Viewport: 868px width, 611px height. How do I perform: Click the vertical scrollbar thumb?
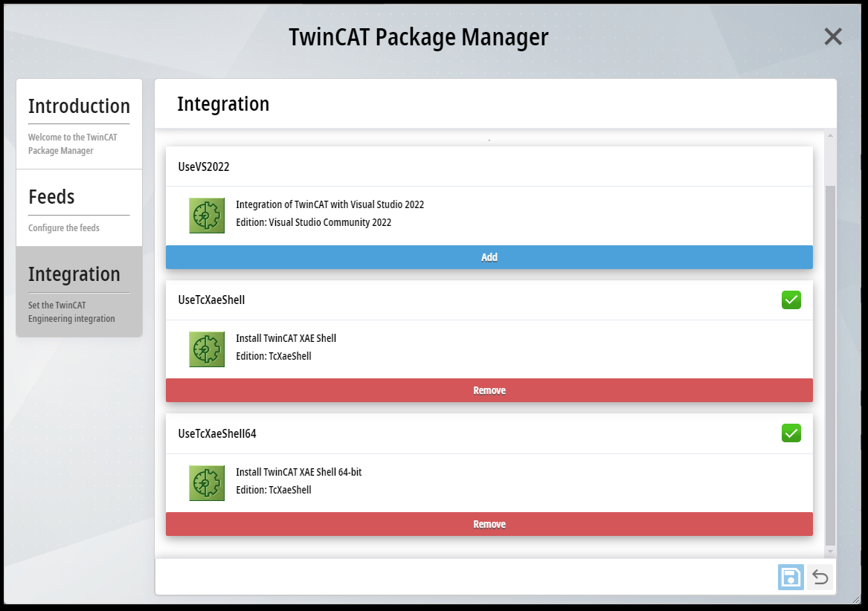830,364
